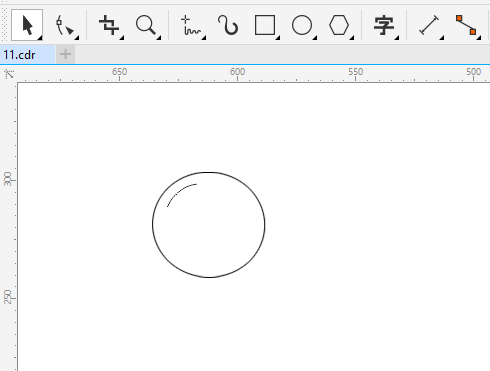Select the Freehand drawing tool
Image resolution: width=490 pixels, height=371 pixels.
tap(191, 25)
